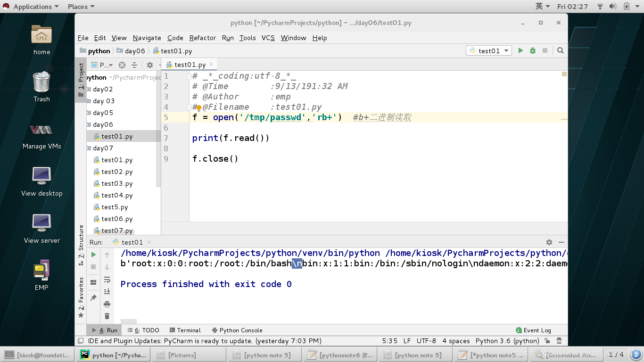Screen dimensions: 644x362
Task: Rerun test01 in the Run panel
Action: (93, 255)
